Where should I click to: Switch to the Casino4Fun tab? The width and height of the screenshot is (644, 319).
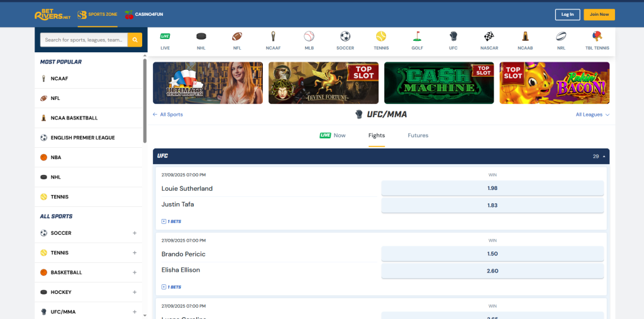(144, 15)
